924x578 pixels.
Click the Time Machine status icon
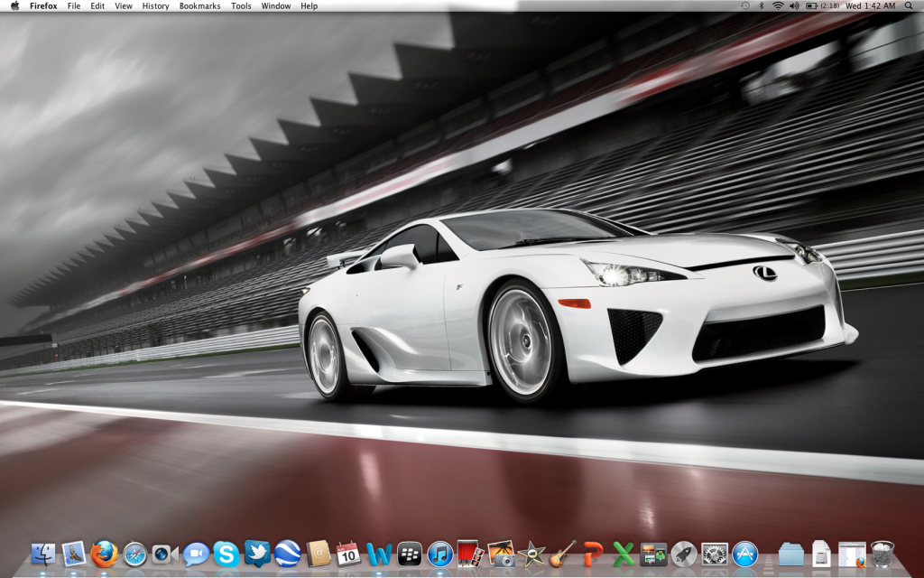click(744, 6)
